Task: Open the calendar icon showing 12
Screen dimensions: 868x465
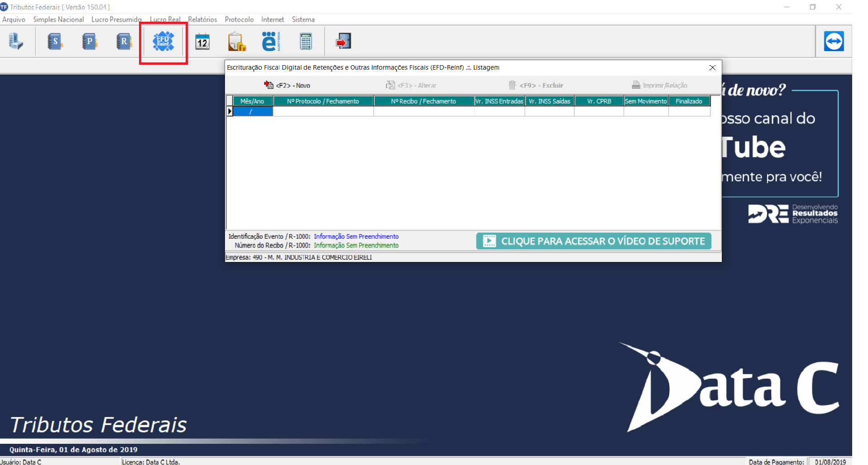Action: tap(202, 42)
